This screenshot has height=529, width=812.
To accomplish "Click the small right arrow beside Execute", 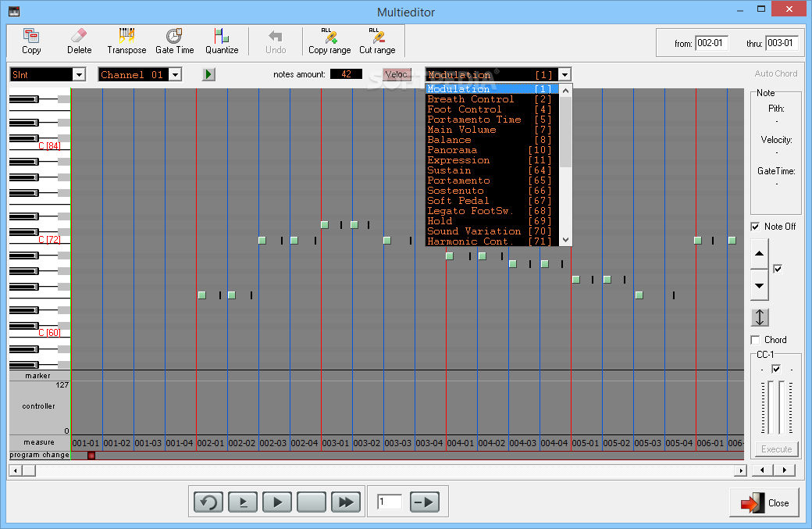I will [x=785, y=470].
